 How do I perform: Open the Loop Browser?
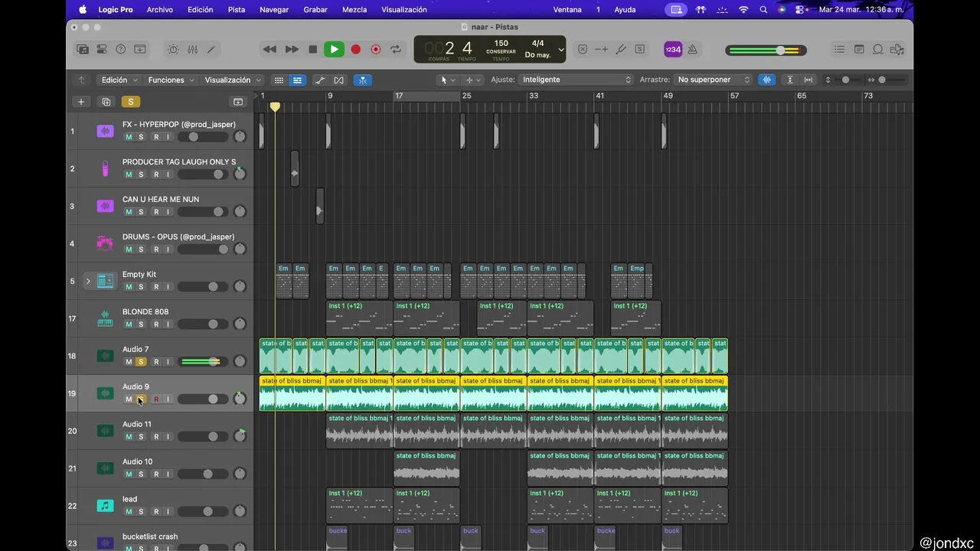coord(878,49)
